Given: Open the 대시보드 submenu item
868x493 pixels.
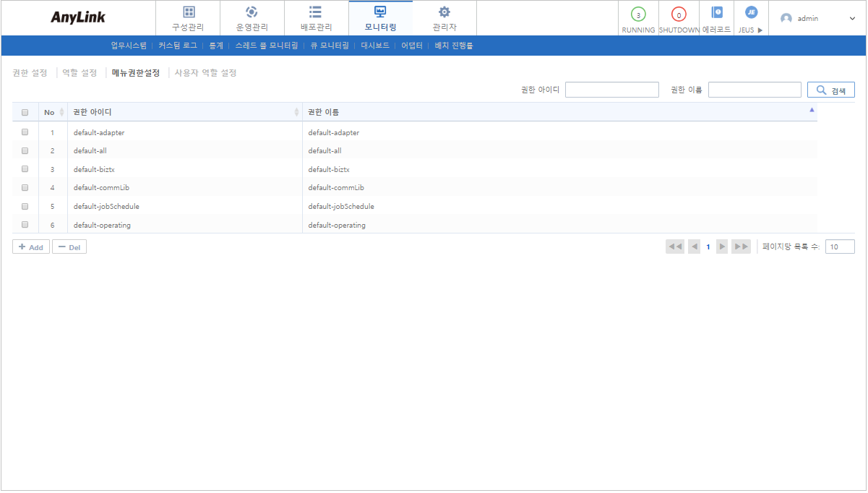Looking at the screenshot, I should 375,46.
